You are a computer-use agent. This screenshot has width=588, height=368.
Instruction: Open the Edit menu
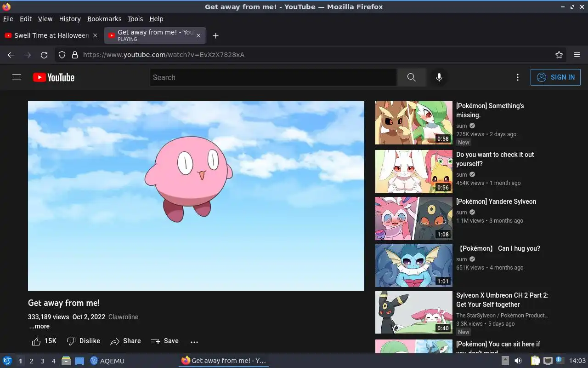tap(26, 19)
